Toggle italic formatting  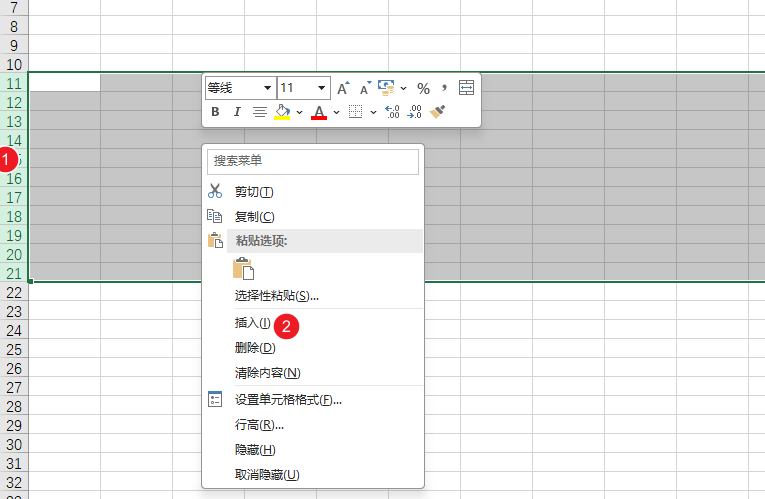237,112
